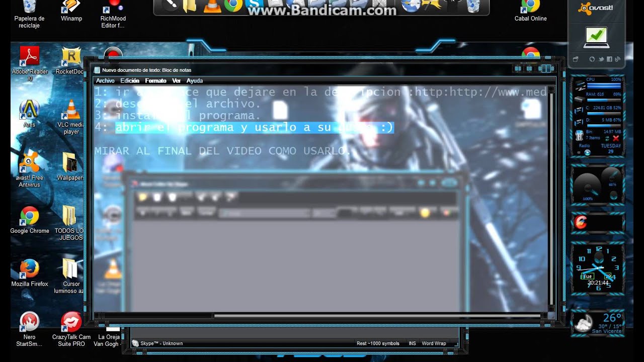Click the avast! laptop status icon
Screen dimensions: 644x362
click(x=597, y=38)
